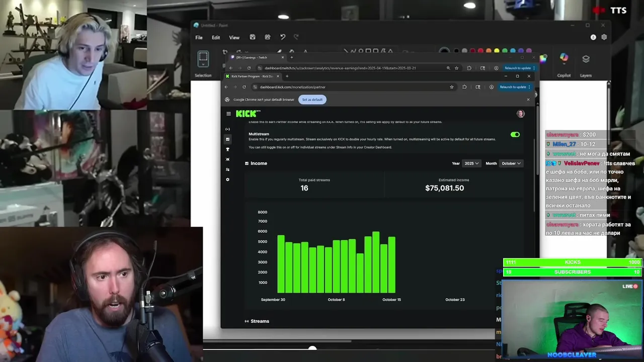Click the Save icon in Paint
The image size is (644, 362).
coord(253,37)
